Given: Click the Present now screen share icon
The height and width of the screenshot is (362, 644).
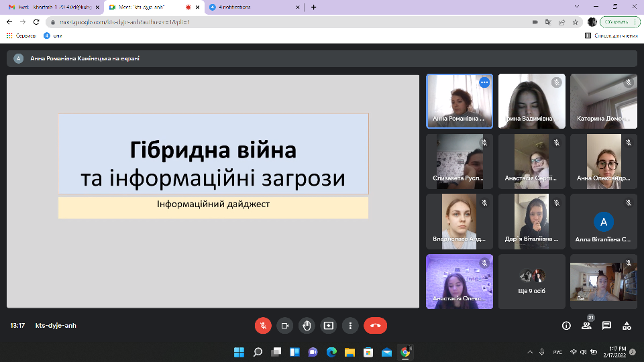Looking at the screenshot, I should [329, 326].
